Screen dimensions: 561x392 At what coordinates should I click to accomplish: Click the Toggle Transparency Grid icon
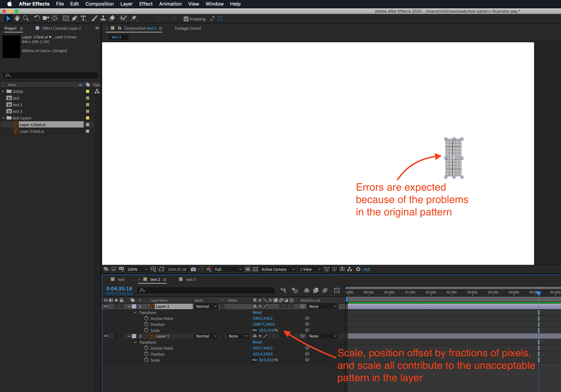(x=255, y=269)
